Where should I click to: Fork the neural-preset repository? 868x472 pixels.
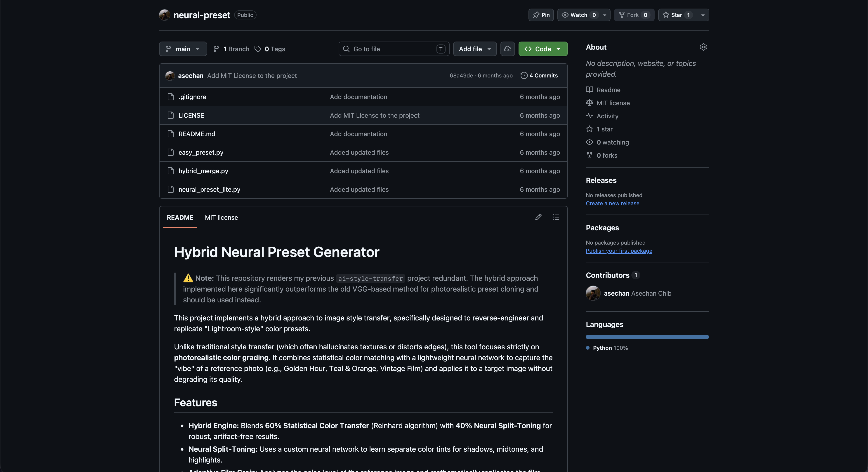634,15
